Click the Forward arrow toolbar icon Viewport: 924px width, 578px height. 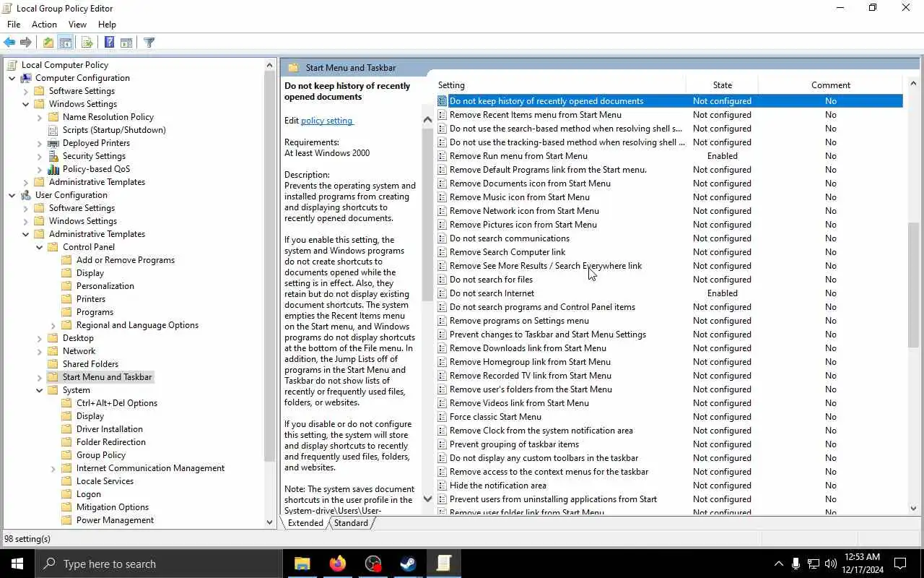(x=26, y=43)
